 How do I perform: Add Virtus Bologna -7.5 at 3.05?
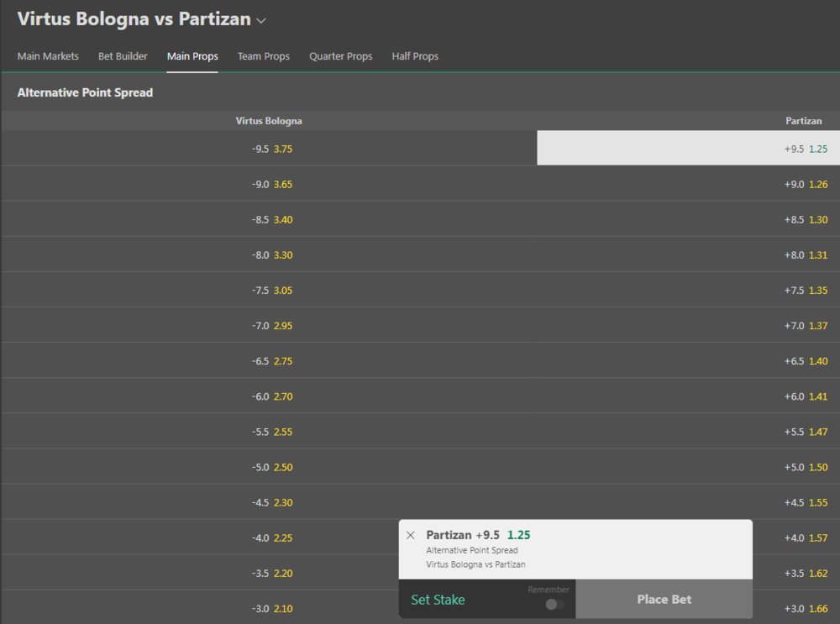point(269,290)
